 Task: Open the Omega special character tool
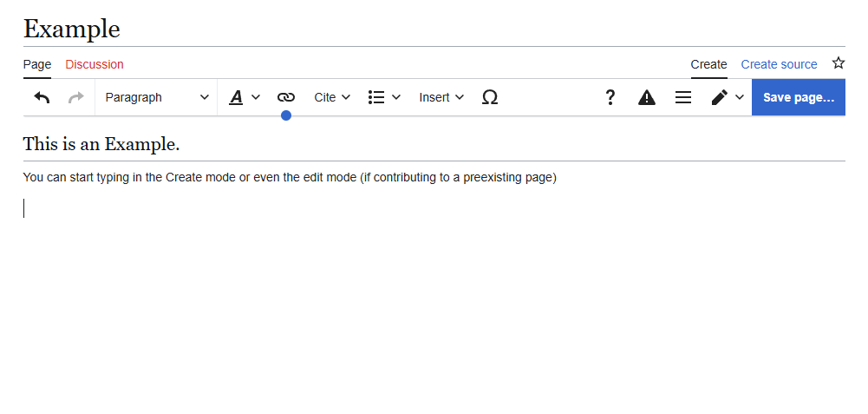[489, 97]
